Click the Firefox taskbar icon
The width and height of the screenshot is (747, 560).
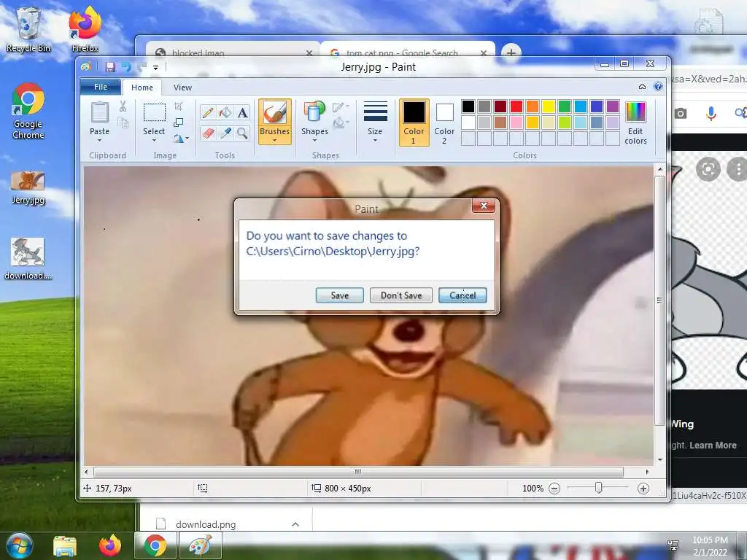pos(110,545)
